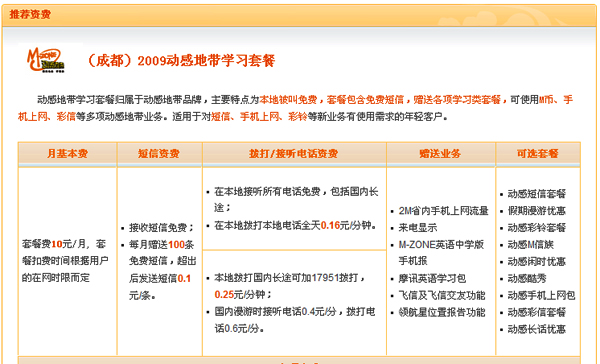
Task: Click the 领航星位置报告功能 item
Action: pos(442,312)
